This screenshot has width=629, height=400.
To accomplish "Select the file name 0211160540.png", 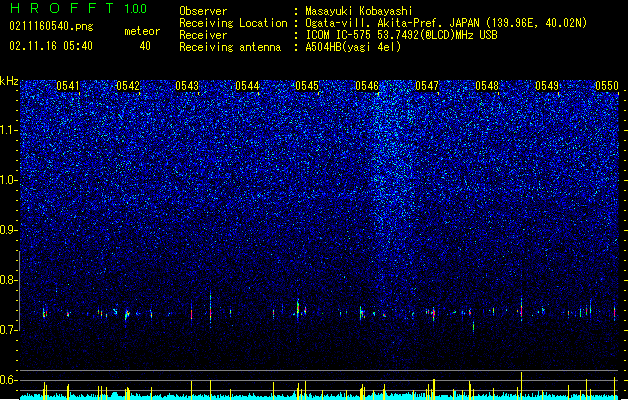I will click(51, 26).
